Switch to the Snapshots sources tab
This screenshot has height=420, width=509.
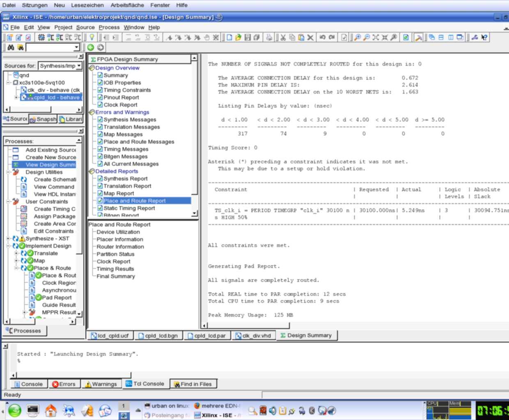[x=43, y=119]
